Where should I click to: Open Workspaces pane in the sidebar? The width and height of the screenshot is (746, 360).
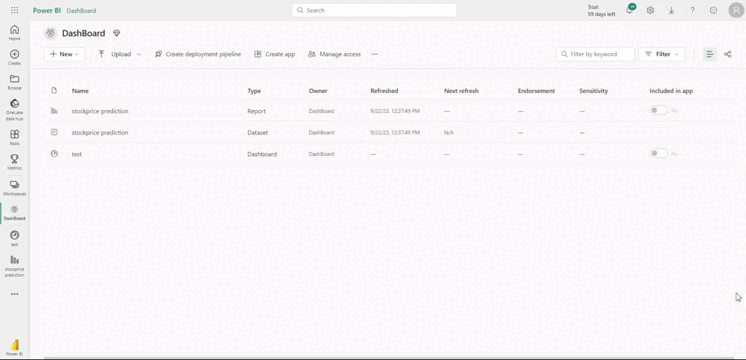14,188
